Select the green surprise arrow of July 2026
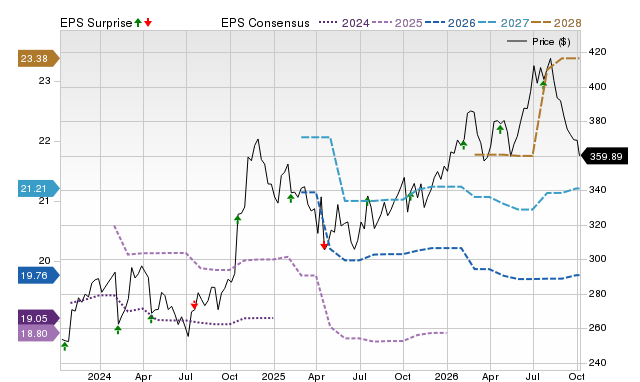This screenshot has width=640, height=382. (543, 84)
